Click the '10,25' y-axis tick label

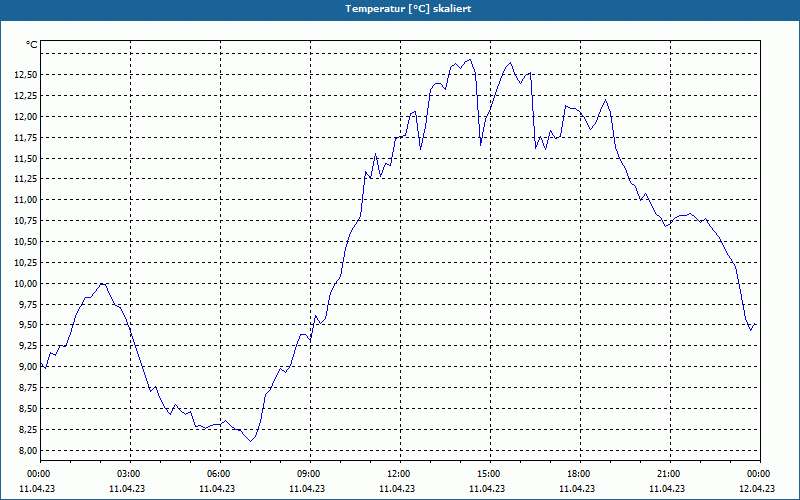(26, 263)
